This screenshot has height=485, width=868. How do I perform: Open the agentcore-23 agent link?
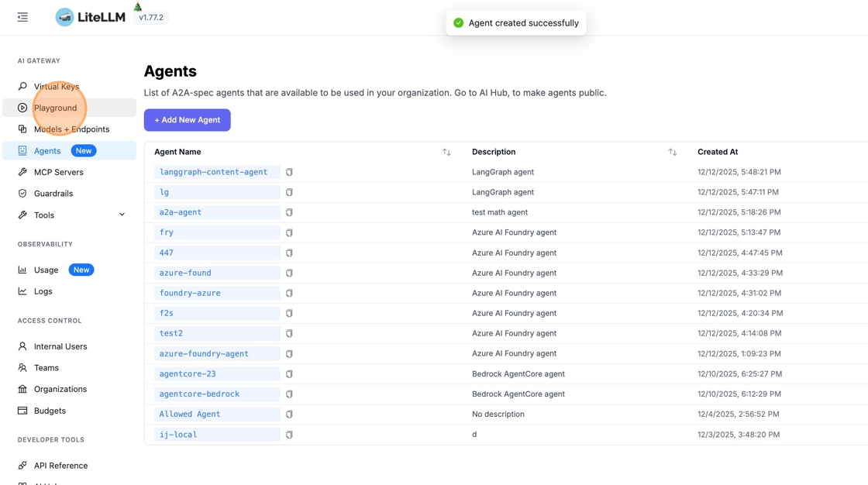click(188, 374)
